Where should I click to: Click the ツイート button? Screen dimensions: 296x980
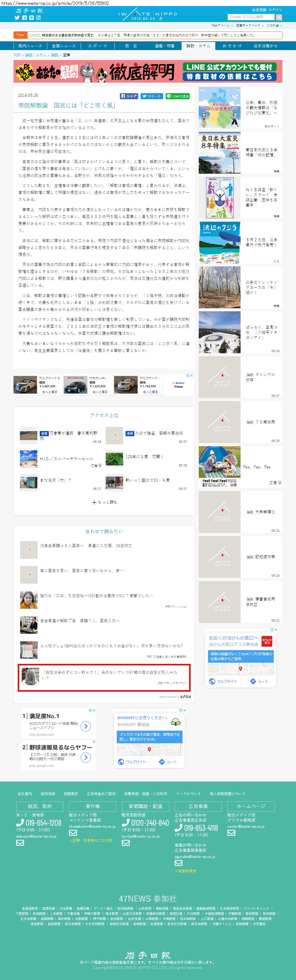tap(151, 96)
